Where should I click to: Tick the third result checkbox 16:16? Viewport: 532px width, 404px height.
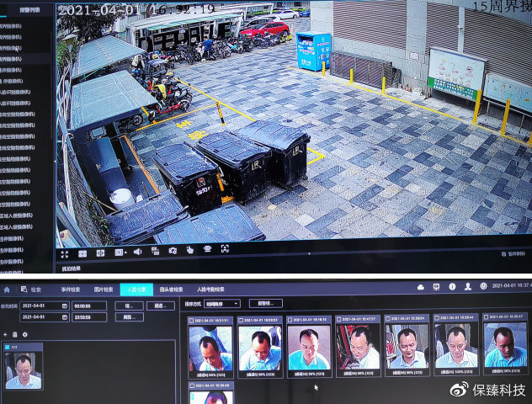pos(290,320)
